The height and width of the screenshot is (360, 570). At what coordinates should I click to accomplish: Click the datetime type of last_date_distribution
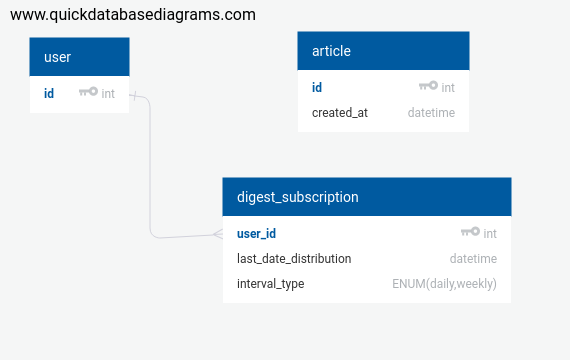coord(473,259)
